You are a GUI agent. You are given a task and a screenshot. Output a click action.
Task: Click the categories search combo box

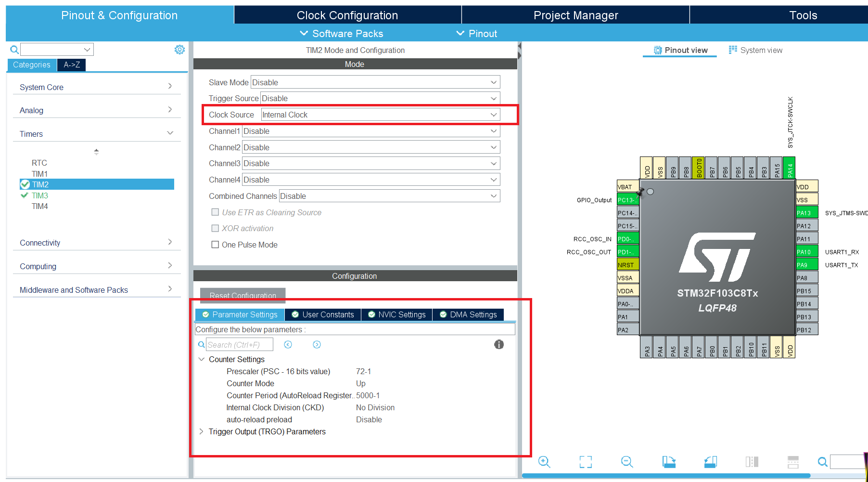[x=57, y=50]
